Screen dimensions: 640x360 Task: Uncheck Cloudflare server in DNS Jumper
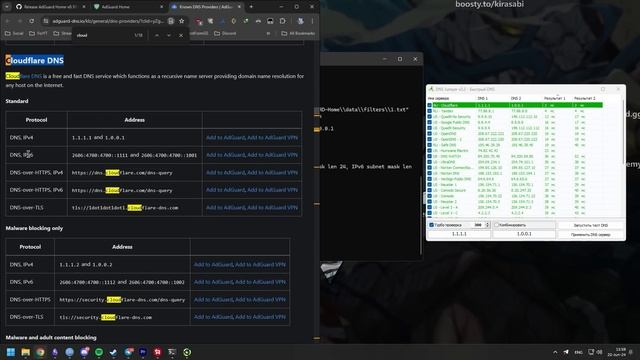pos(429,105)
